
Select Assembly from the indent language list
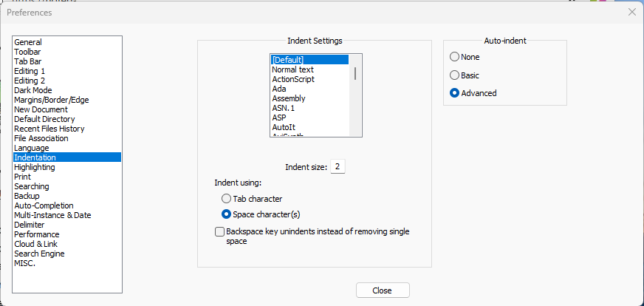pyautogui.click(x=288, y=98)
